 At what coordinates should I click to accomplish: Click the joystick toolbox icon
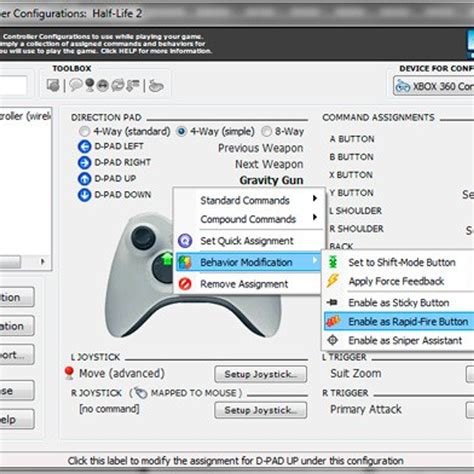point(90,85)
